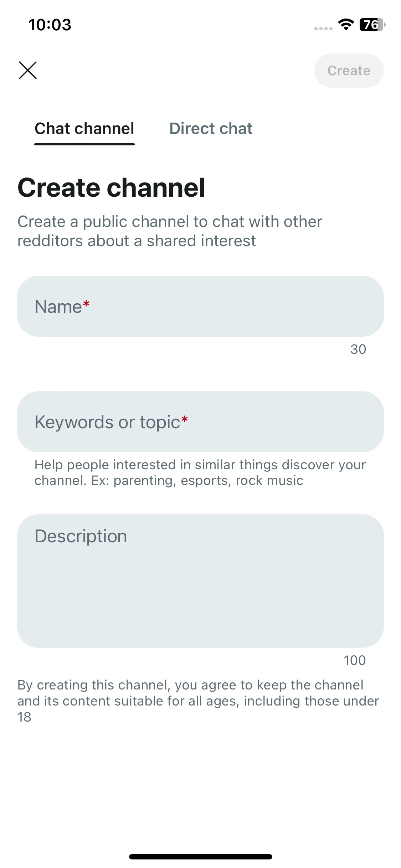
Task: Tap the red asterisk beside Name
Action: tap(86, 304)
